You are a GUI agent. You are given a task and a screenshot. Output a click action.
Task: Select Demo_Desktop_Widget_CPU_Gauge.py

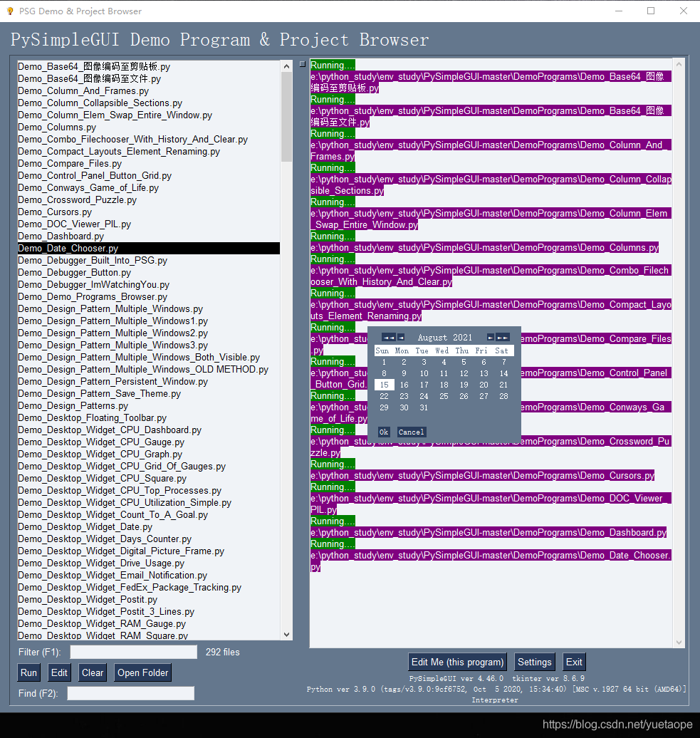click(149, 442)
